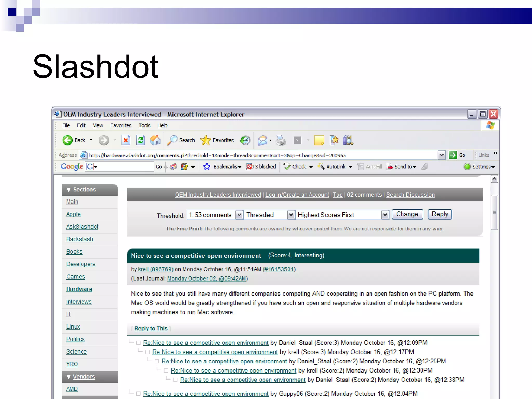This screenshot has height=399, width=532.
Task: Click the Refresh page icon
Action: (x=141, y=140)
